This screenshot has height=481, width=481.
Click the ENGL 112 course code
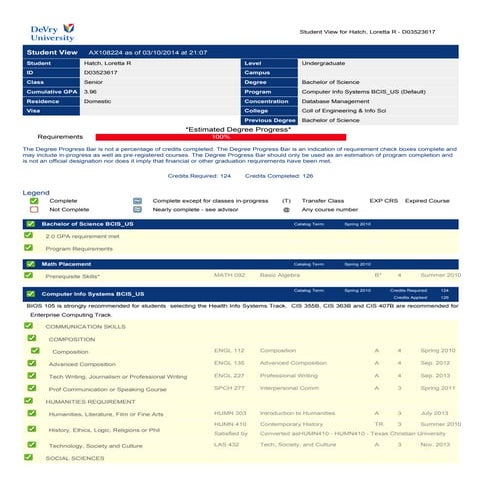point(229,351)
